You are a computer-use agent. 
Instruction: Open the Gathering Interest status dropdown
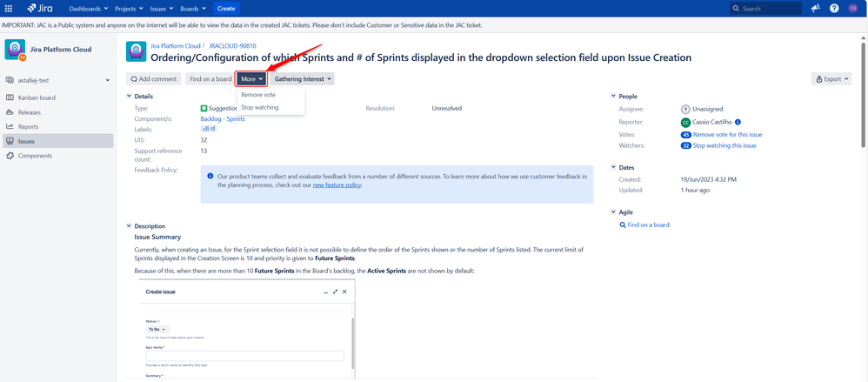tap(303, 79)
